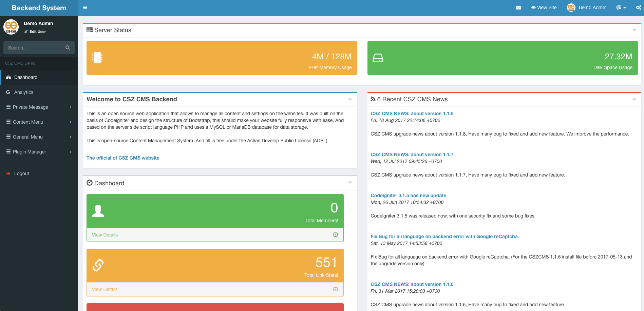The height and width of the screenshot is (311, 644).
Task: Collapse the Welcome to CSZ CMS Backend panel
Action: 350,99
